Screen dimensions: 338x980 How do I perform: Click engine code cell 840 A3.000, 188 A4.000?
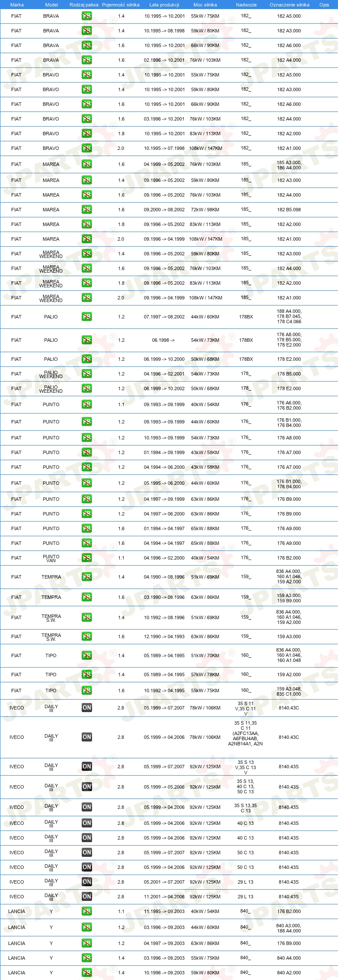click(x=289, y=928)
